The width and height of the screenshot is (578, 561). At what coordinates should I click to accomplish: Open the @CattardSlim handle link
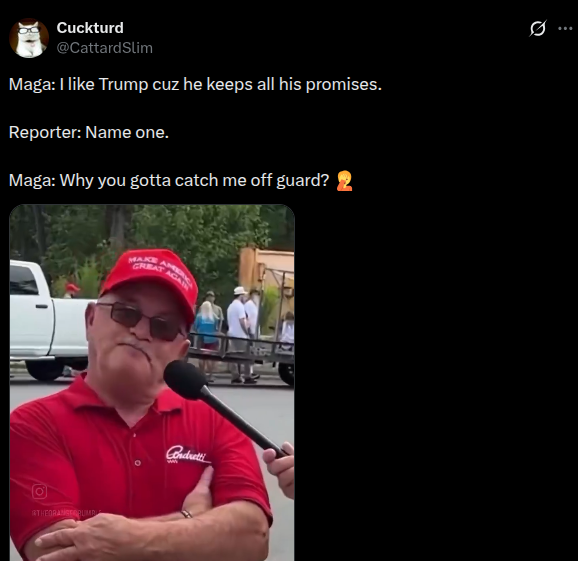[x=104, y=48]
